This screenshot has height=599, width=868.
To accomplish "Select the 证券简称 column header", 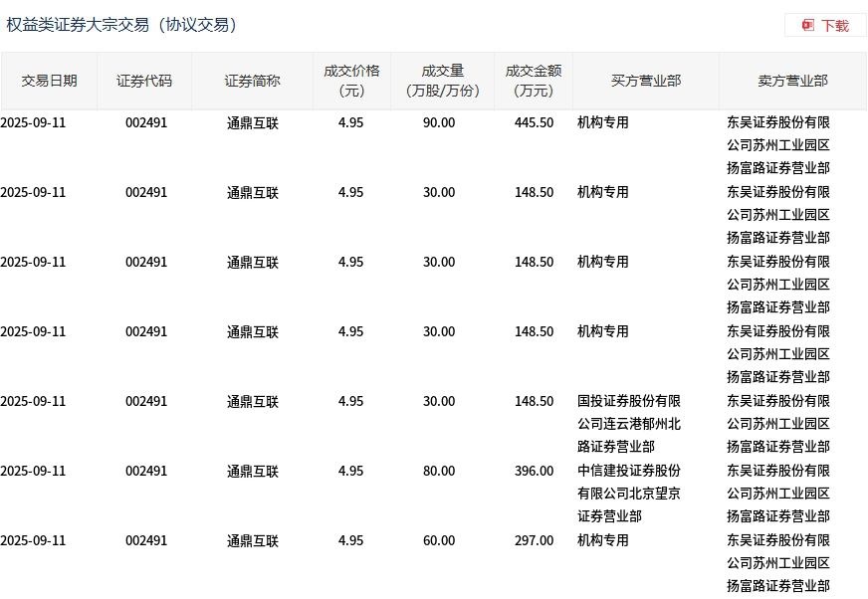I will coord(252,81).
